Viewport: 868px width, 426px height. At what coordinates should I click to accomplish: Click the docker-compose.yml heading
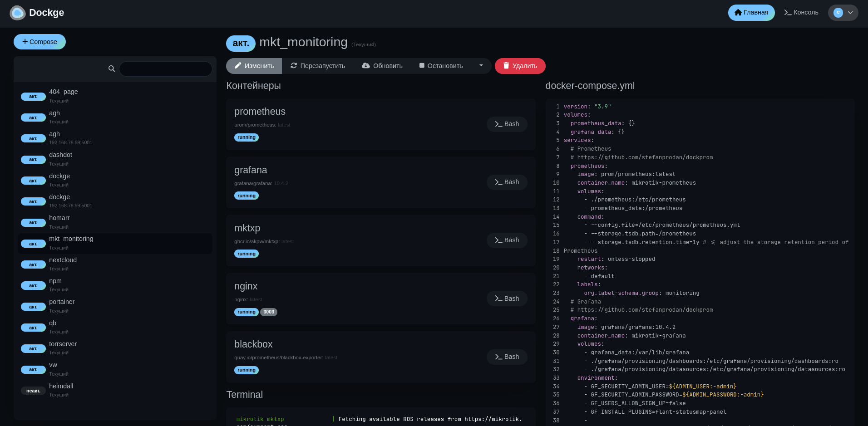(x=590, y=86)
